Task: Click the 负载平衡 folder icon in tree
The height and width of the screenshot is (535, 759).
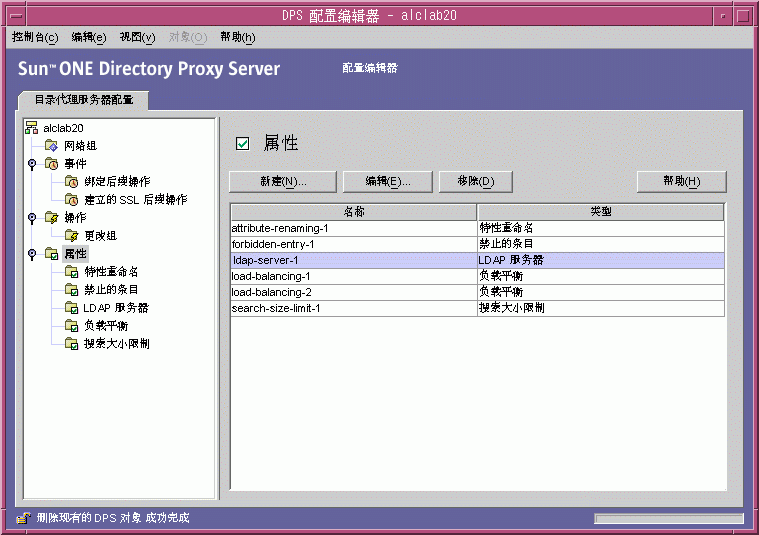Action: tap(71, 325)
